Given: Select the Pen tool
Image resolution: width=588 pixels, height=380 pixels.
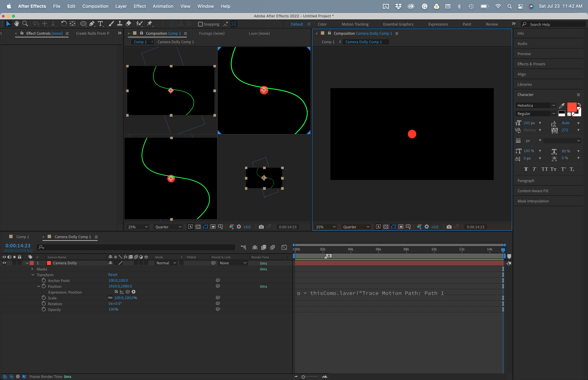Looking at the screenshot, I should [92, 23].
